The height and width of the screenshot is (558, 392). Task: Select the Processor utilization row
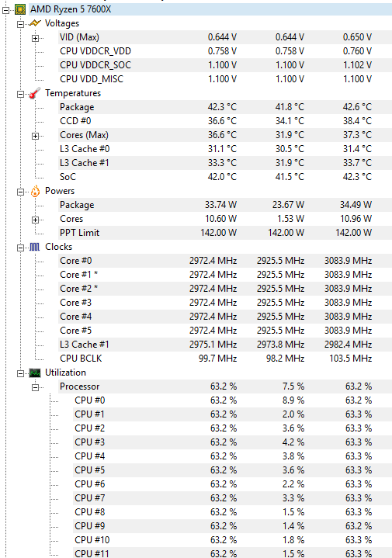(225, 386)
